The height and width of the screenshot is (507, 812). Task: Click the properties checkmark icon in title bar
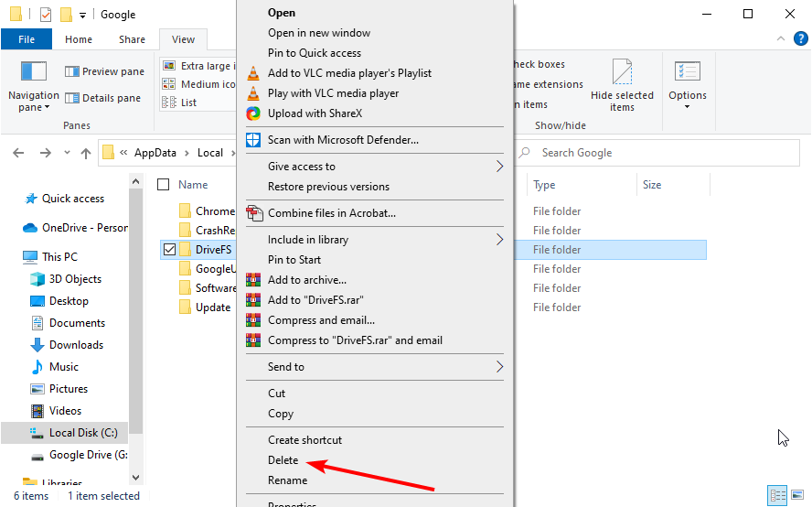pyautogui.click(x=46, y=14)
